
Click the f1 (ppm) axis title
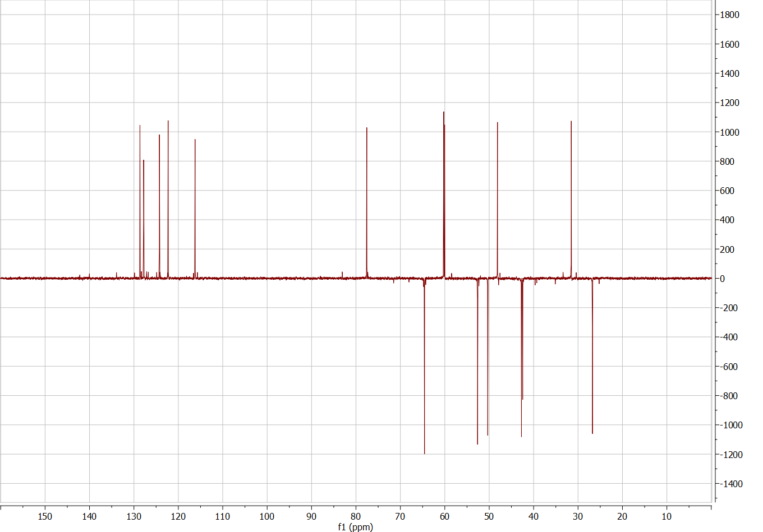355,527
